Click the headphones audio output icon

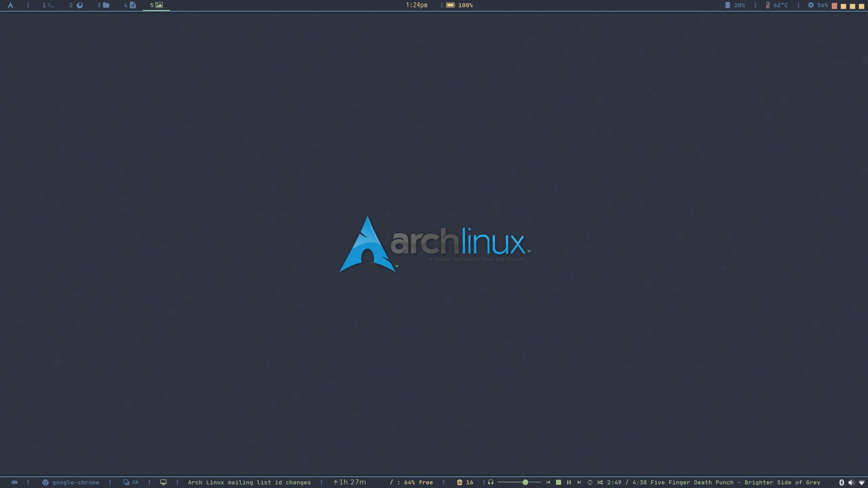491,482
